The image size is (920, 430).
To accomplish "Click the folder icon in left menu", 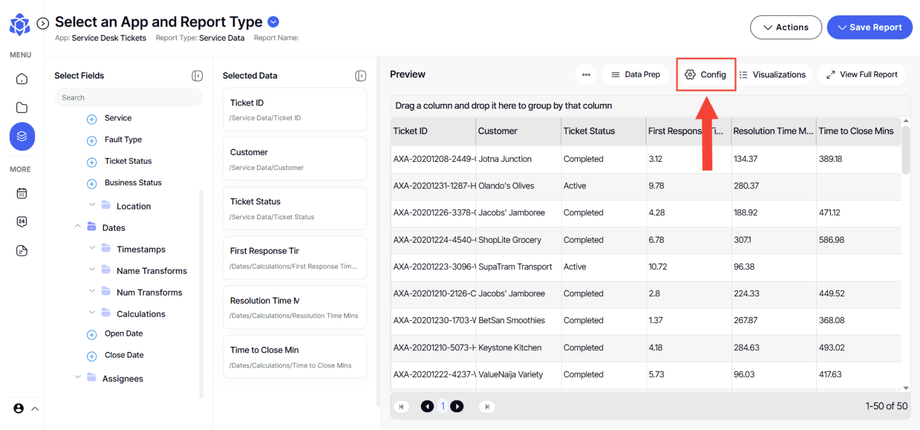I will [x=22, y=107].
